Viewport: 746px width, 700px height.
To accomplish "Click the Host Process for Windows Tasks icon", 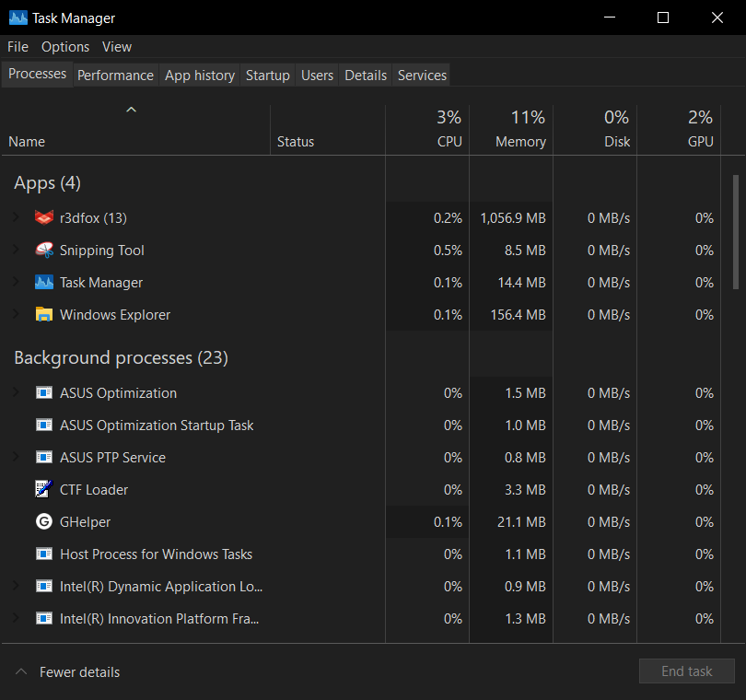I will (x=44, y=554).
